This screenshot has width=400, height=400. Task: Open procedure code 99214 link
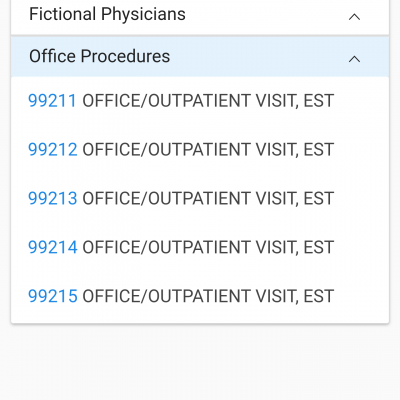[53, 247]
